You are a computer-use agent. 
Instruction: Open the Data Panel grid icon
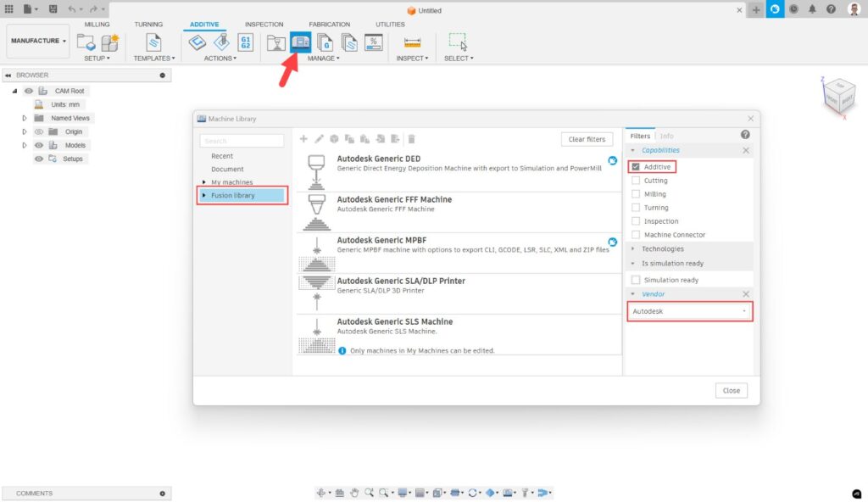click(8, 9)
